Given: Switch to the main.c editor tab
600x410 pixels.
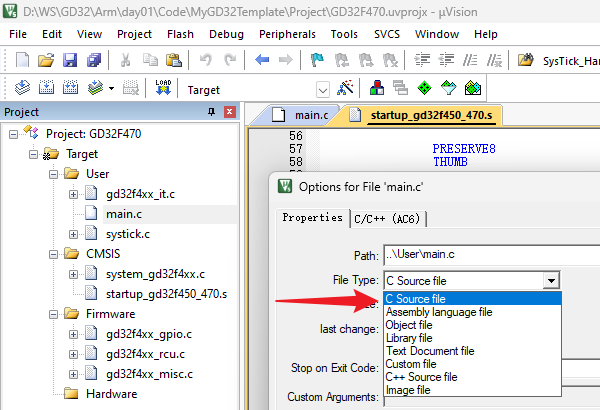Looking at the screenshot, I should [x=300, y=115].
